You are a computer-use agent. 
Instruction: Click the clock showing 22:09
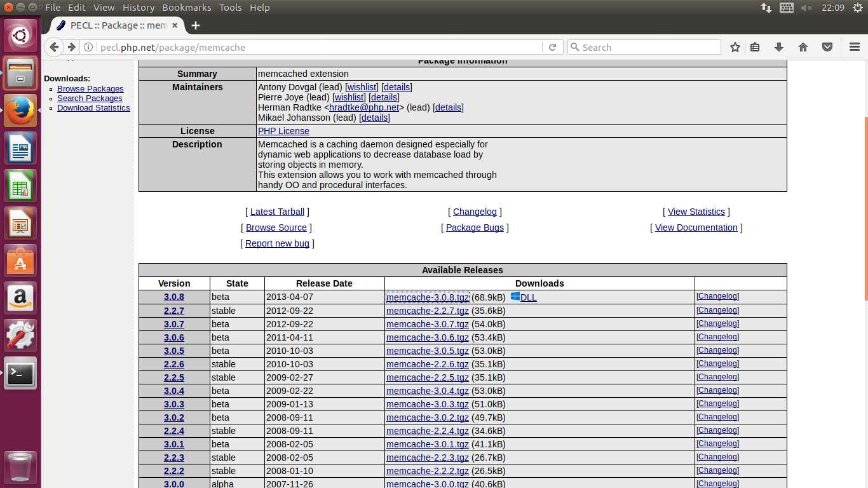(x=833, y=8)
